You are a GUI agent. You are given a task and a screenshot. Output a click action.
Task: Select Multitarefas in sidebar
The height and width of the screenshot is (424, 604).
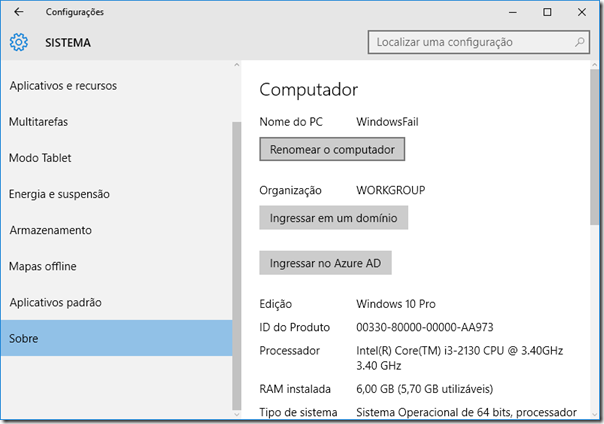pos(116,122)
